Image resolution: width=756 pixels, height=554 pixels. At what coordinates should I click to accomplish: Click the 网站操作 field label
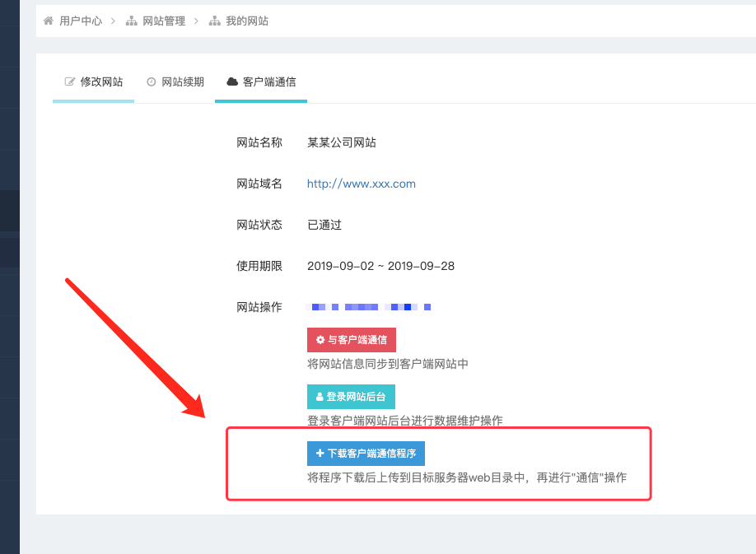(259, 307)
